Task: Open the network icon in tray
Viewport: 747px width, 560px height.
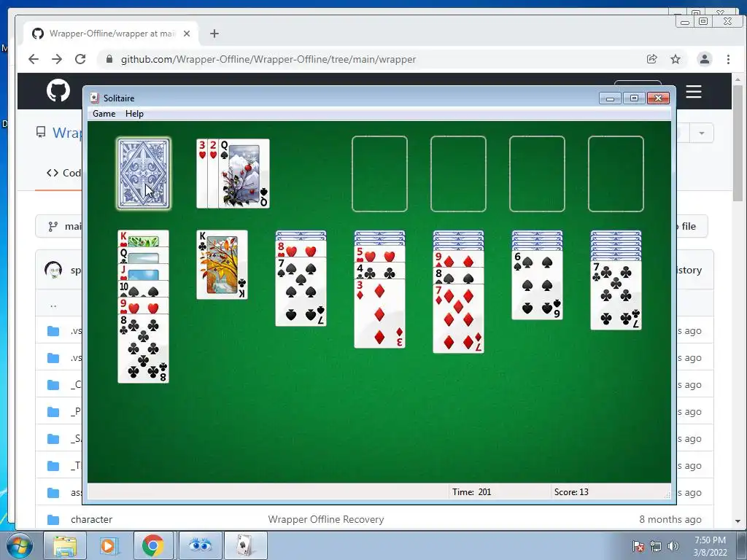Action: point(656,546)
